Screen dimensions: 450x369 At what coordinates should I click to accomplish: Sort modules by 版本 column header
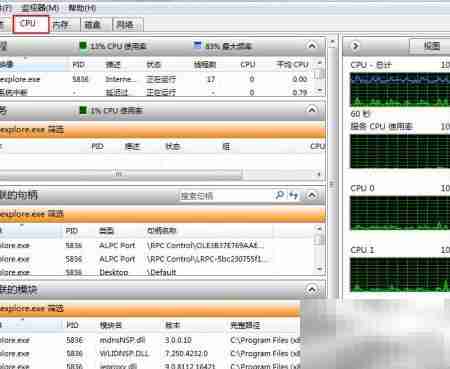pos(173,325)
